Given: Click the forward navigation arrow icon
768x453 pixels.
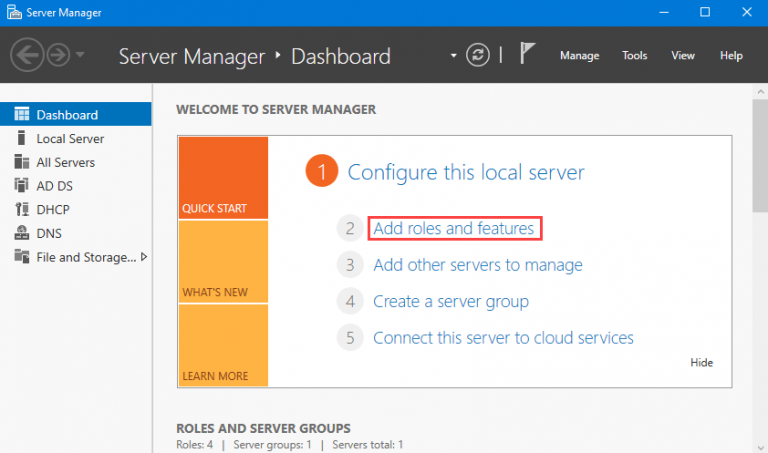Looking at the screenshot, I should tap(58, 56).
